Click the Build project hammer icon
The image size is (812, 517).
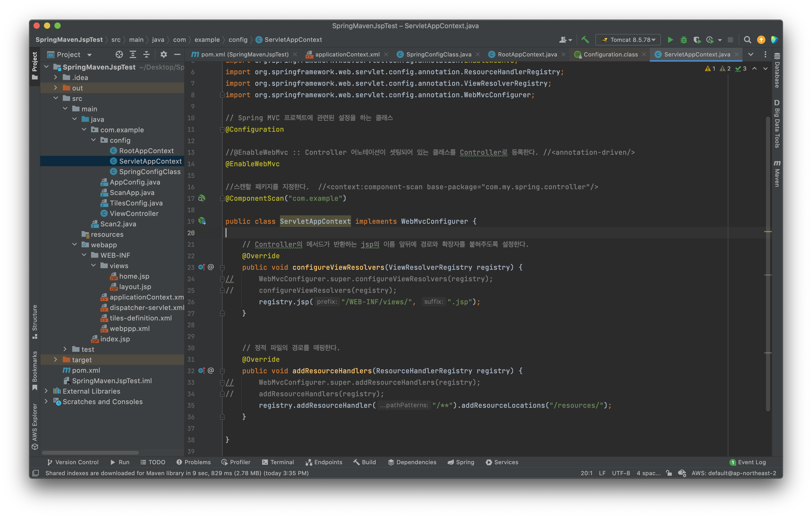point(585,40)
